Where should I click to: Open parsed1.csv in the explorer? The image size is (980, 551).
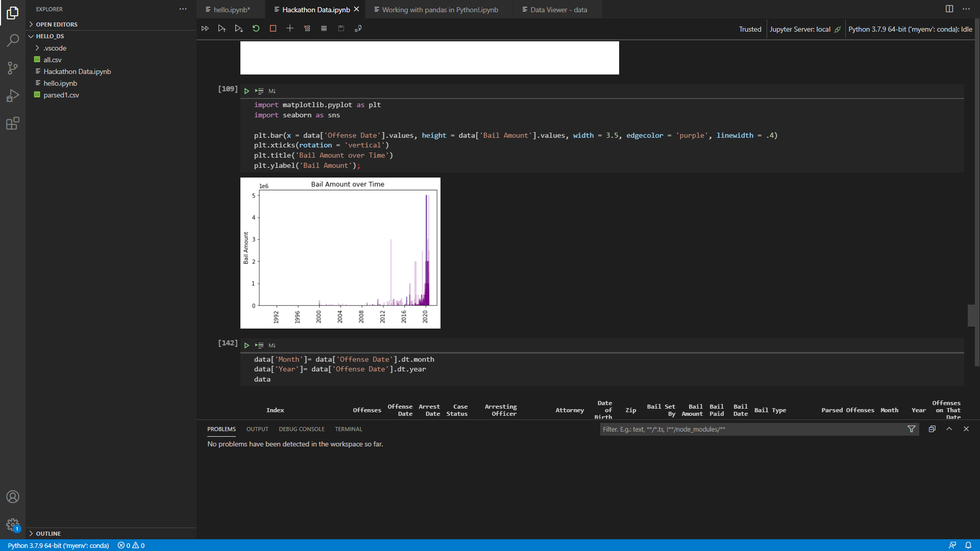pos(61,95)
